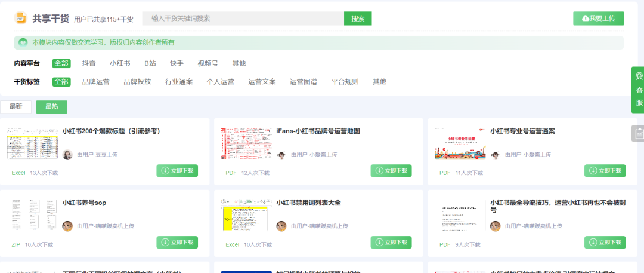Click avatar on 小红书最全导流技巧 card
This screenshot has width=644, height=273.
[x=496, y=226]
